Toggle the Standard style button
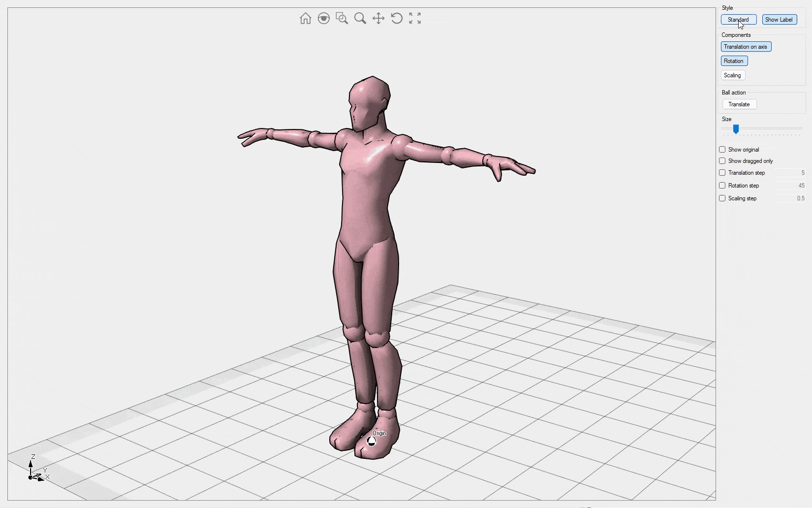Image resolution: width=812 pixels, height=508 pixels. 739,20
